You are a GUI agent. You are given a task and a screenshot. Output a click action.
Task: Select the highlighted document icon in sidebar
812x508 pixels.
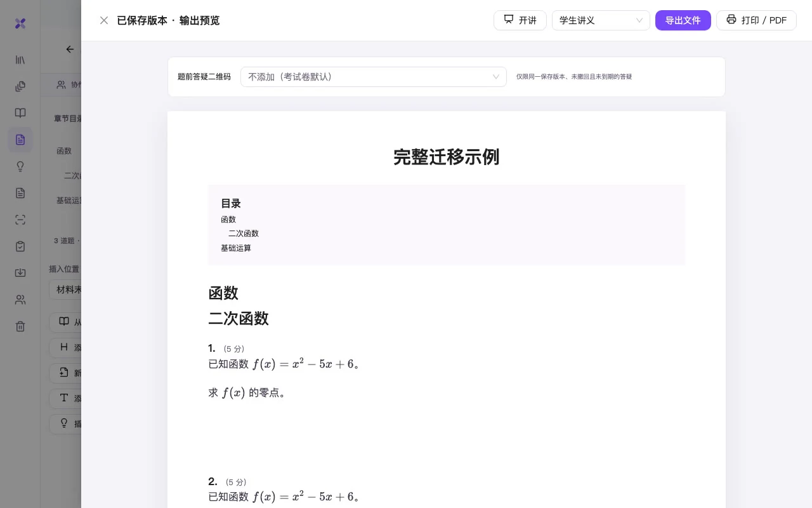pos(20,140)
